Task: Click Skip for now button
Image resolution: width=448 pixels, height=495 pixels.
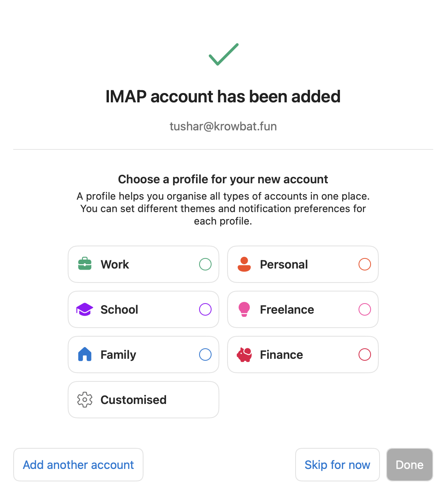Action: 338,465
